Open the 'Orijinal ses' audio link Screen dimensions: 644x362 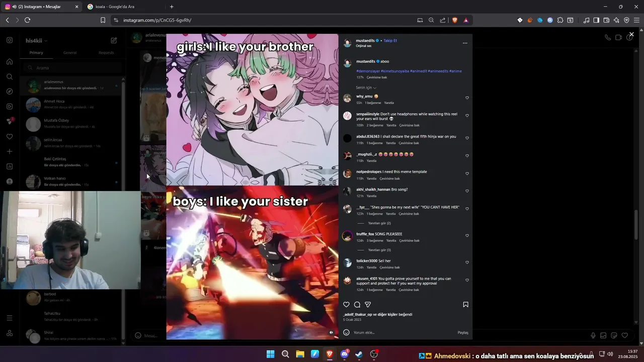[364, 46]
